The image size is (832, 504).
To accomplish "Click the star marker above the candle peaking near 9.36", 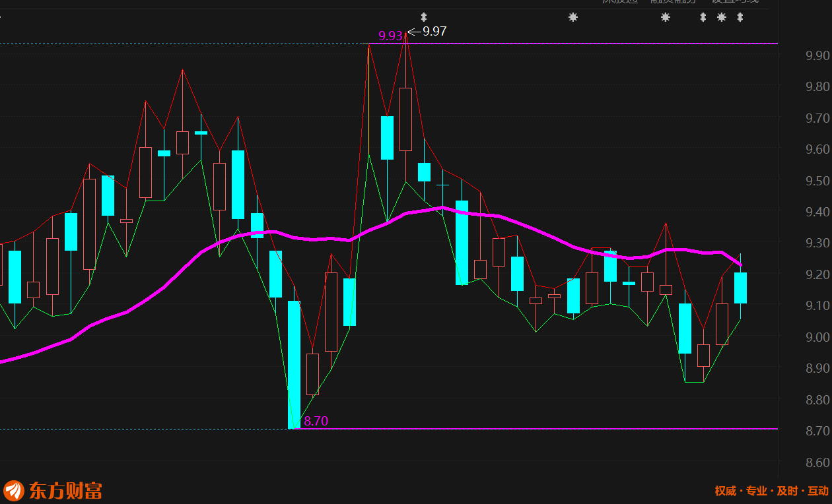I will click(x=666, y=17).
